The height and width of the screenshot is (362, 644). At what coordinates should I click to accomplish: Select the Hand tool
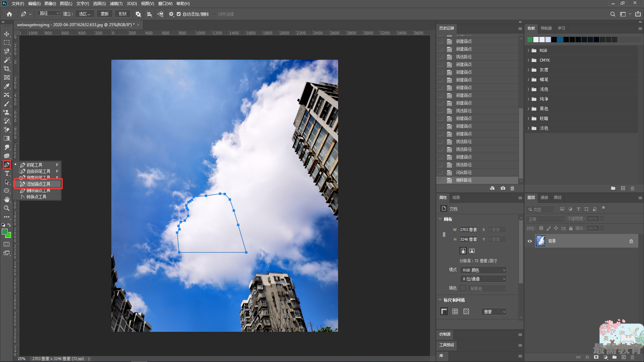pyautogui.click(x=7, y=199)
